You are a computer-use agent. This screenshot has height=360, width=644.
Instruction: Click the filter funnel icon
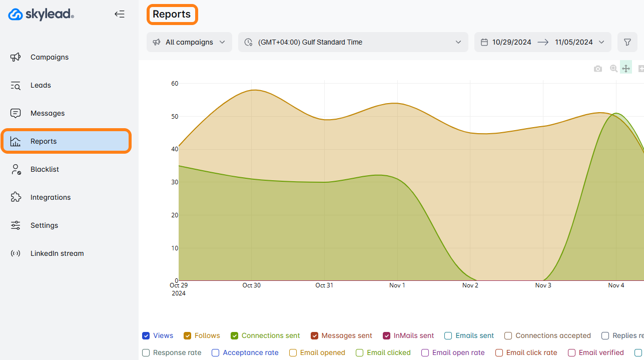(x=627, y=42)
